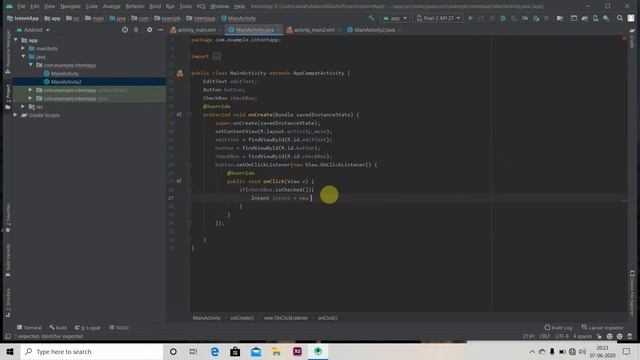Image resolution: width=640 pixels, height=360 pixels.
Task: Switch to activity_main.xml tab
Action: (196, 30)
